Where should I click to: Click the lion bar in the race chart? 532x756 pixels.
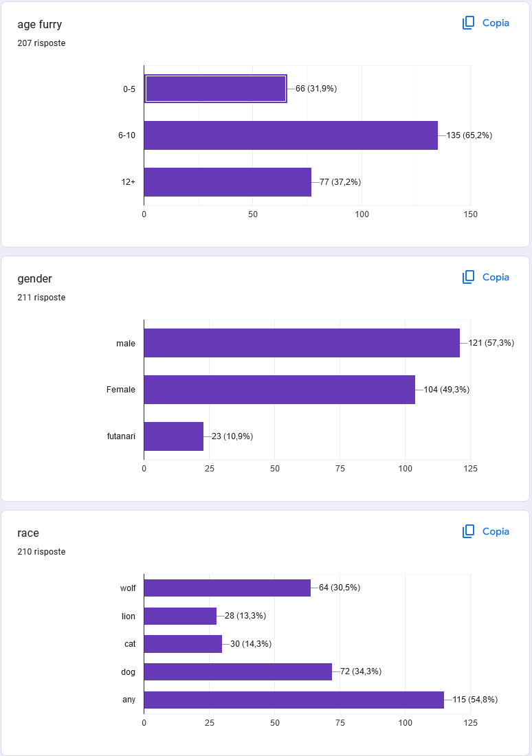coord(180,616)
